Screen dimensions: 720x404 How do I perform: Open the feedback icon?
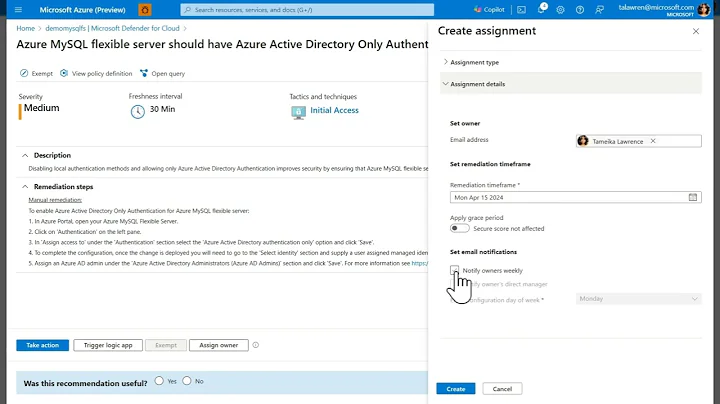pos(600,10)
